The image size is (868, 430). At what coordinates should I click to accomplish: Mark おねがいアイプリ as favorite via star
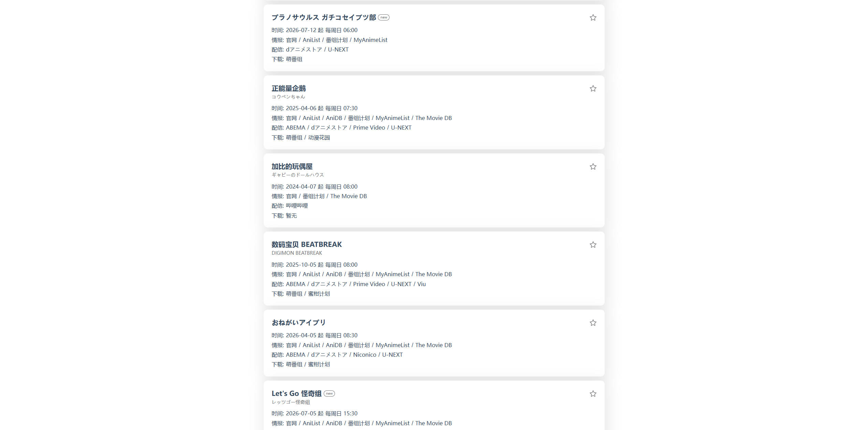(x=593, y=323)
